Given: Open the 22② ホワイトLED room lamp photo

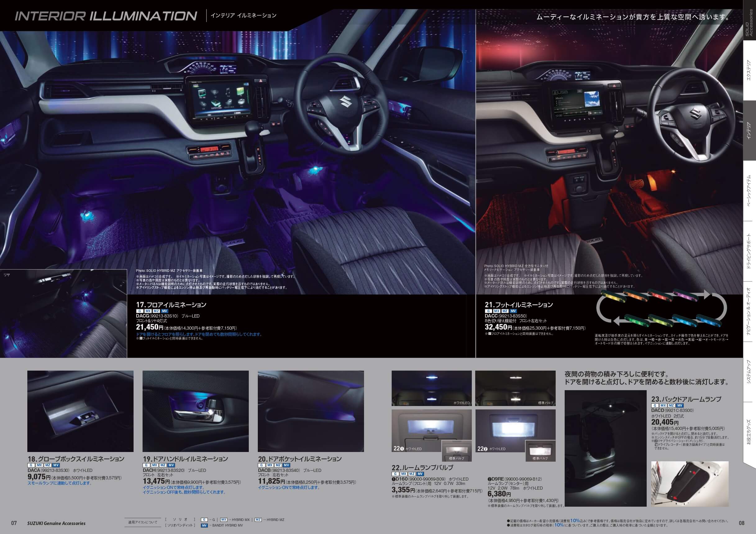Looking at the screenshot, I should point(515,431).
